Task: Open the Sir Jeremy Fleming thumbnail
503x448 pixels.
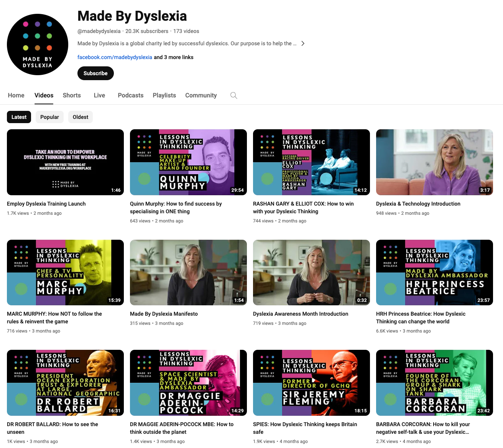Action: tap(311, 383)
